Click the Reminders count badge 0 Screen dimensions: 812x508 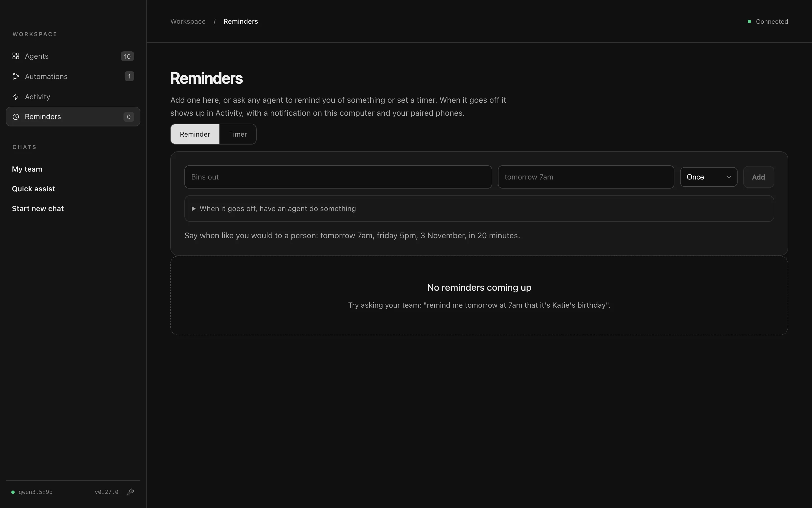coord(129,117)
